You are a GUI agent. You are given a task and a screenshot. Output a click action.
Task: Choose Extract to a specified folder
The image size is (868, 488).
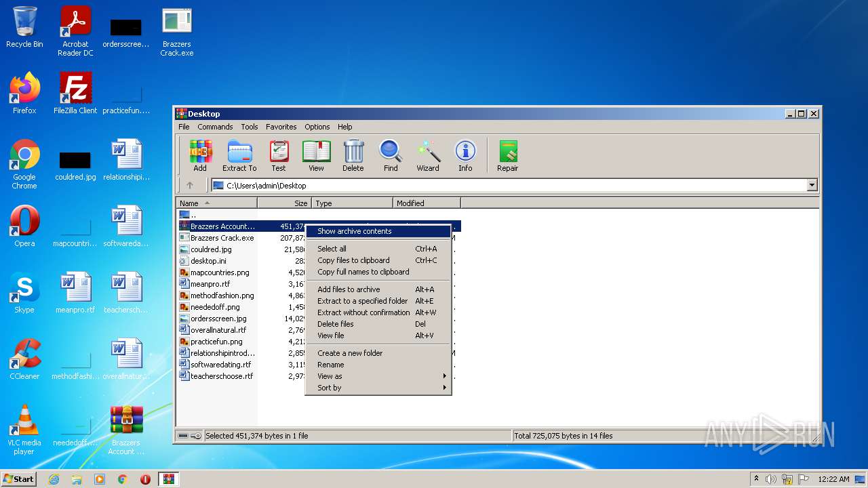pyautogui.click(x=378, y=301)
